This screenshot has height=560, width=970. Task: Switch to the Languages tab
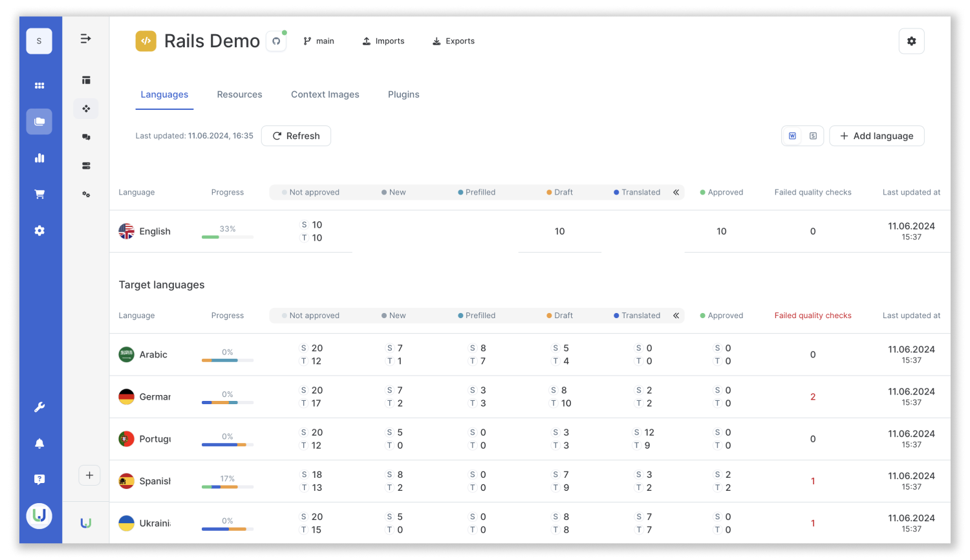164,94
